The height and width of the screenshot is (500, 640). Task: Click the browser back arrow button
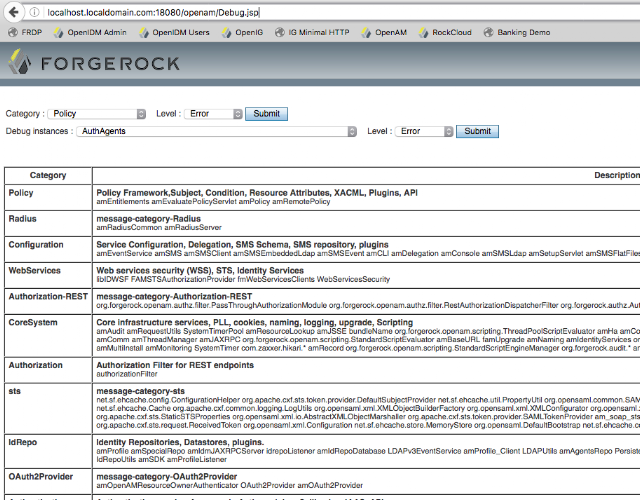pyautogui.click(x=13, y=12)
